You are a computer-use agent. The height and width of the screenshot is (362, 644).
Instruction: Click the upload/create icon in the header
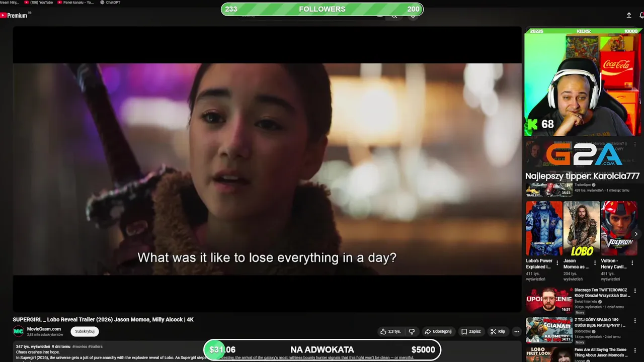pos(628,16)
